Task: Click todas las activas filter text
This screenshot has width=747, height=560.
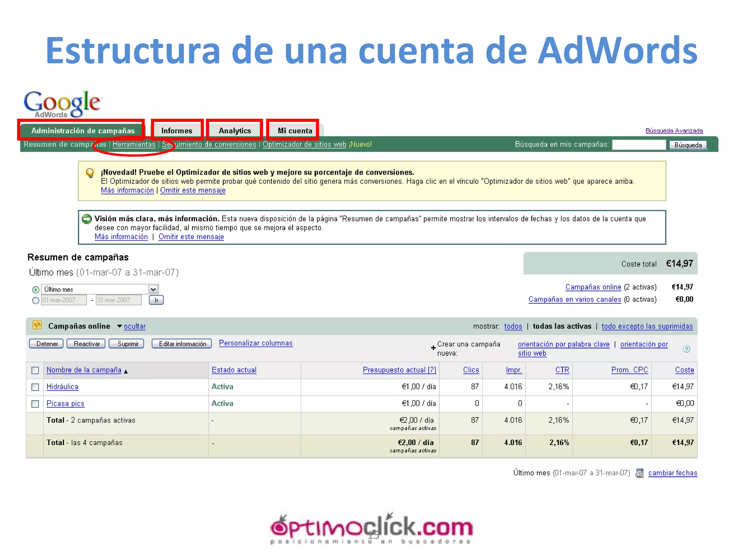Action: (x=562, y=326)
